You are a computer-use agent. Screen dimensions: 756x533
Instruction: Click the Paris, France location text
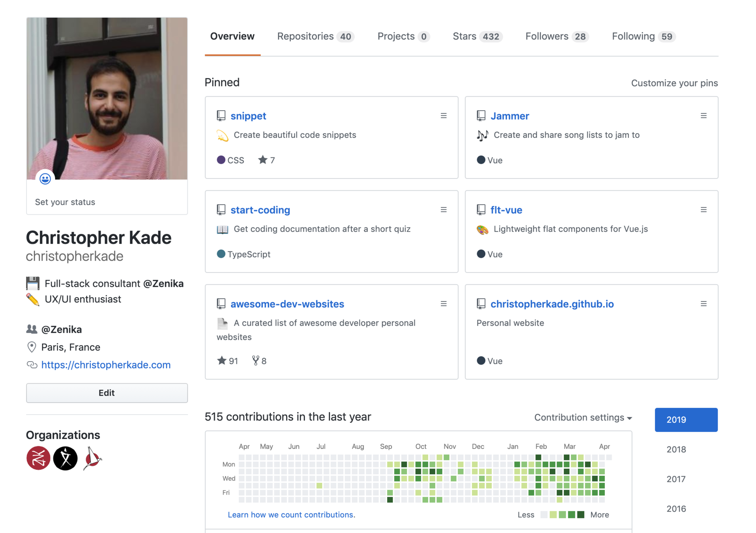tap(71, 347)
